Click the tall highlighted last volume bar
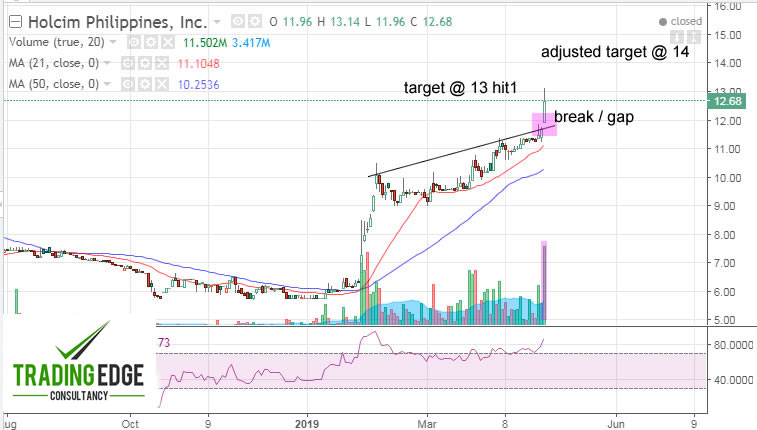Viewport: 757px width, 430px height. click(544, 283)
